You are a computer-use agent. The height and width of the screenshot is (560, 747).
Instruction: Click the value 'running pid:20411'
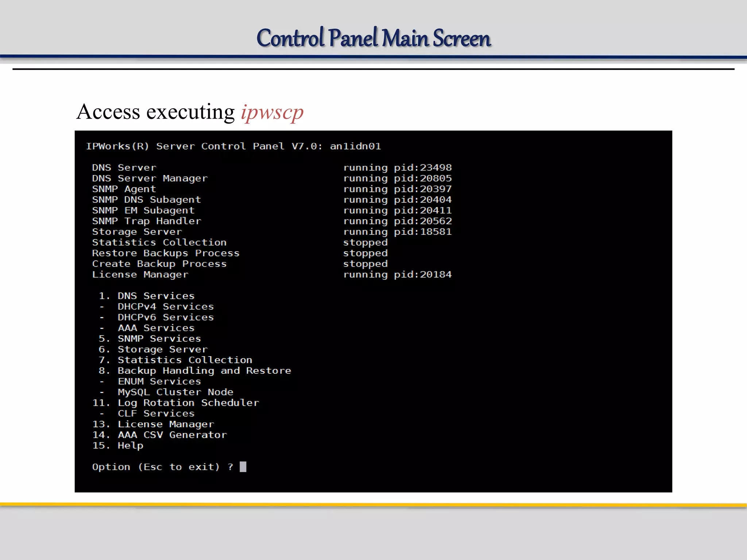click(398, 210)
